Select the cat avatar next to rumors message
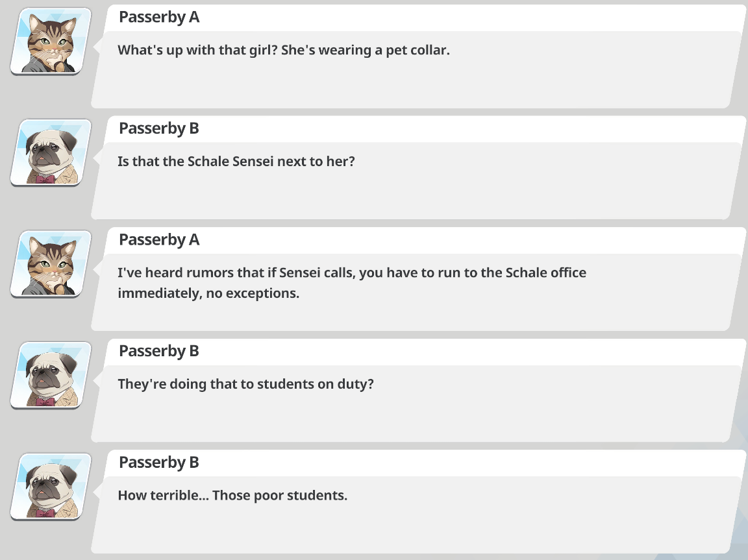This screenshot has height=560, width=748. pyautogui.click(x=51, y=264)
